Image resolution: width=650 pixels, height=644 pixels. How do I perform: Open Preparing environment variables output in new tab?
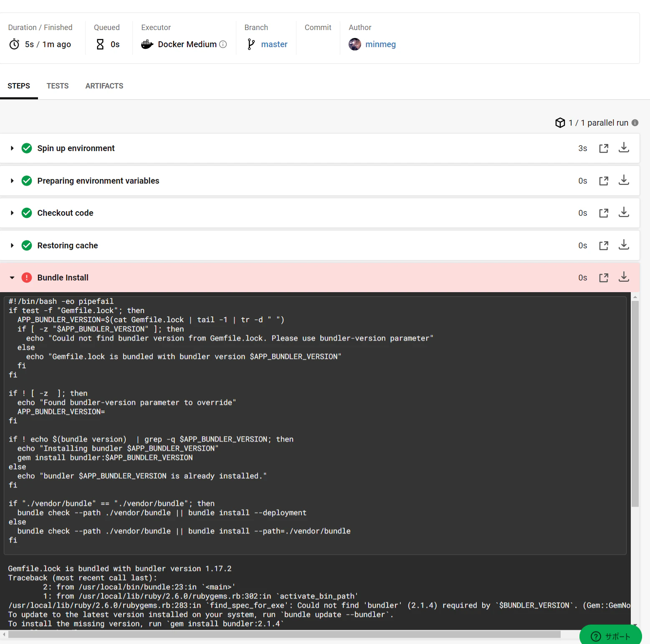pos(604,181)
